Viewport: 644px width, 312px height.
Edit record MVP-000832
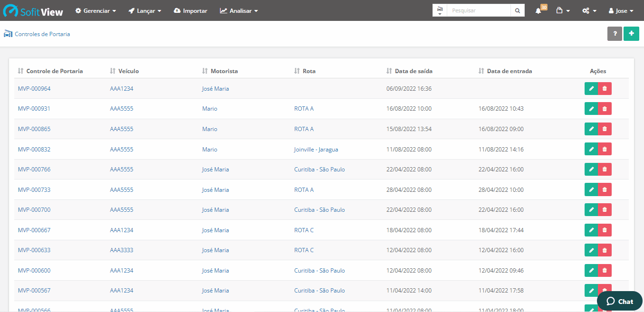(x=591, y=149)
